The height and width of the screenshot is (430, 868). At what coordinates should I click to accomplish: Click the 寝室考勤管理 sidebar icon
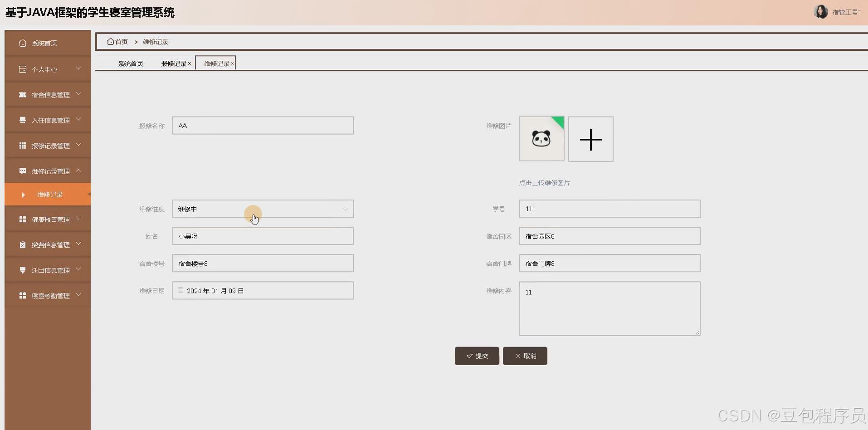(x=23, y=295)
